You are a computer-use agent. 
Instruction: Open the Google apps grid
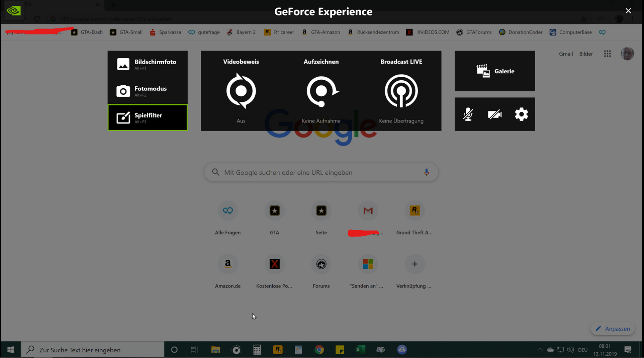pyautogui.click(x=607, y=54)
